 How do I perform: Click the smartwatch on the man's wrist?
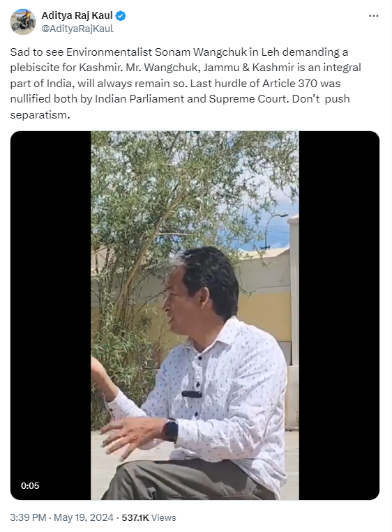click(170, 430)
